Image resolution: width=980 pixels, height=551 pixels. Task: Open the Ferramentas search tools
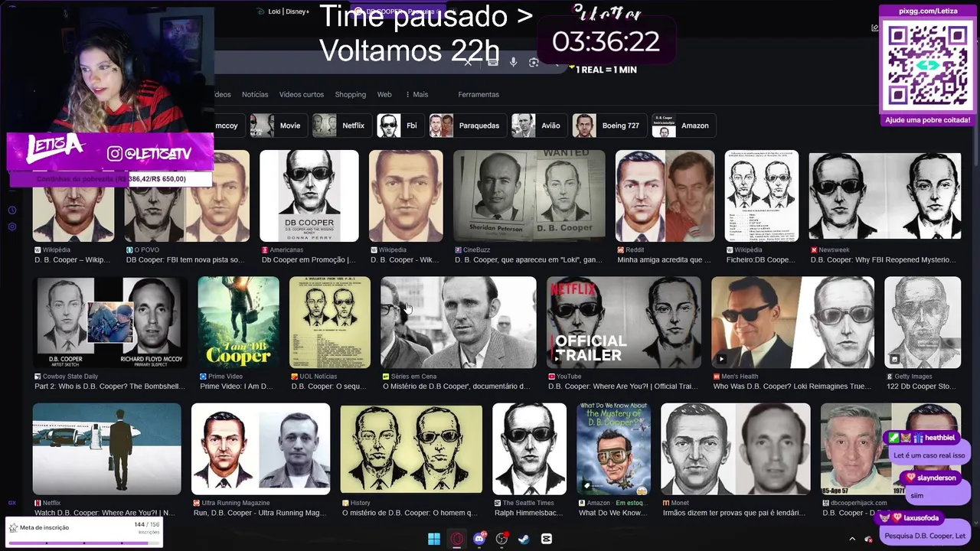[x=479, y=94]
